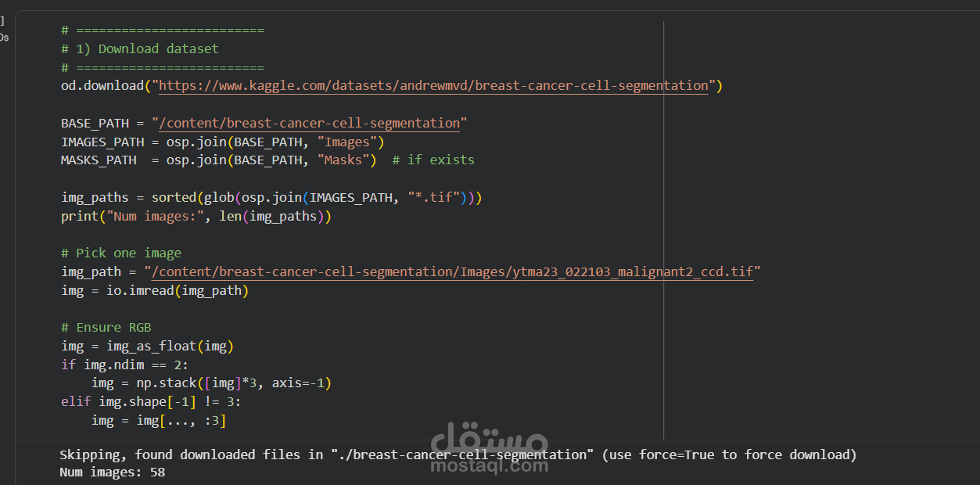
Task: Click the '# 1) Download dataset' comment
Action: [x=140, y=48]
